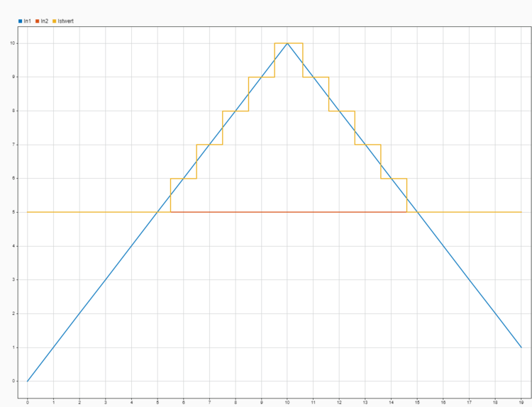Click y-axis tick label 5

coord(14,212)
